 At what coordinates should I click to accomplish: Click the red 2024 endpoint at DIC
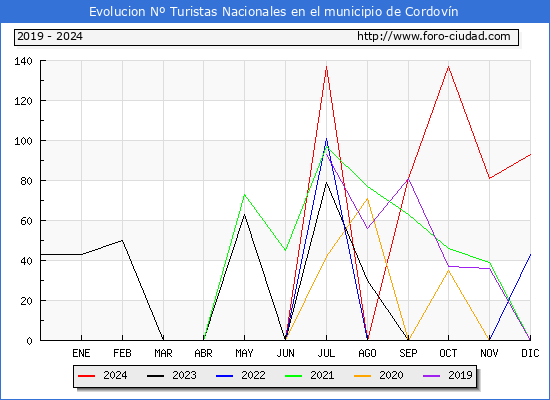coord(530,154)
